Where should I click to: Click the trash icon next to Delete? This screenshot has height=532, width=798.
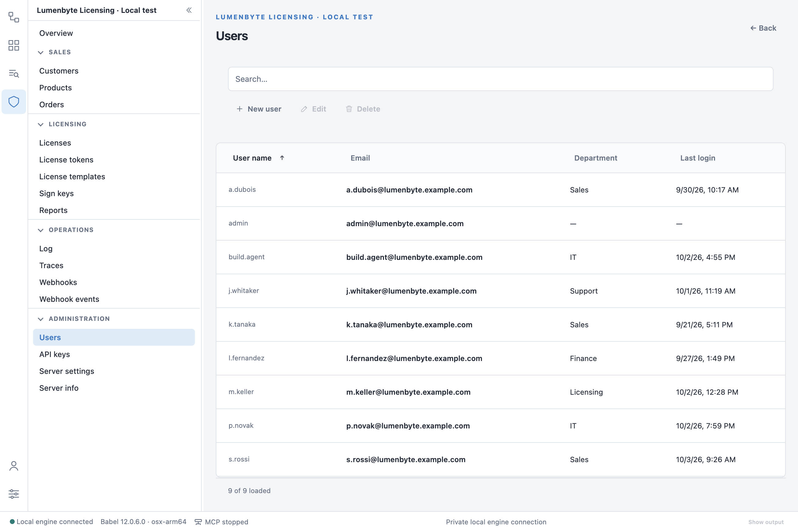349,109
